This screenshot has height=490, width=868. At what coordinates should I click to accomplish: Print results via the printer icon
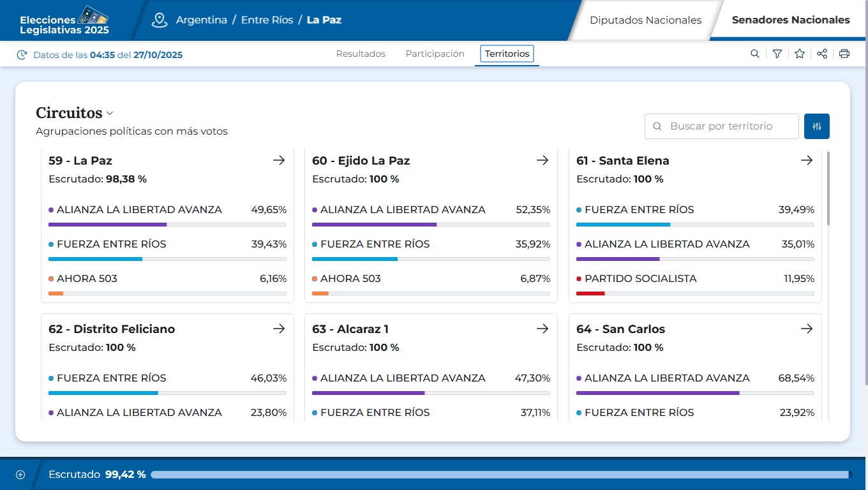point(844,54)
